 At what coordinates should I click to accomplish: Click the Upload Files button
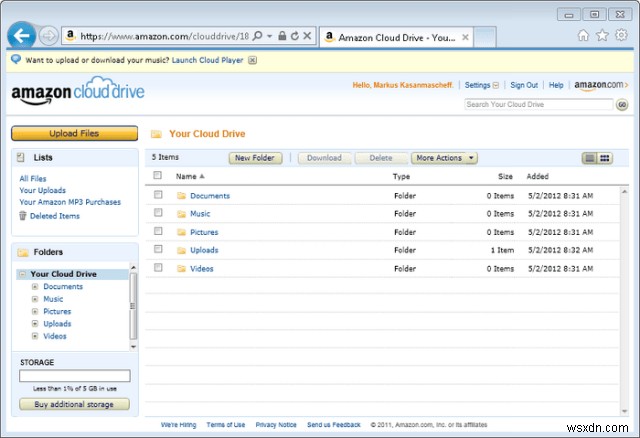click(x=75, y=133)
